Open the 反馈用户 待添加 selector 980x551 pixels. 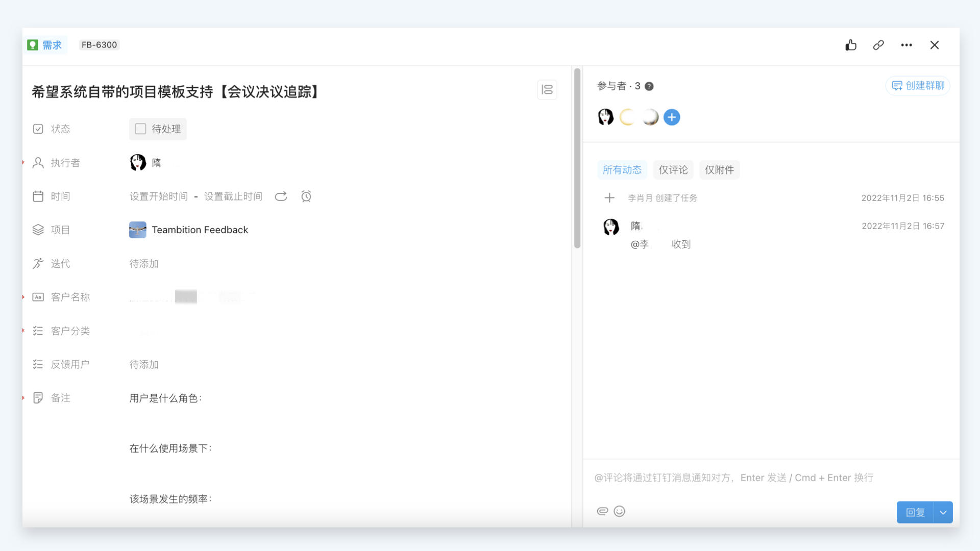pyautogui.click(x=144, y=365)
